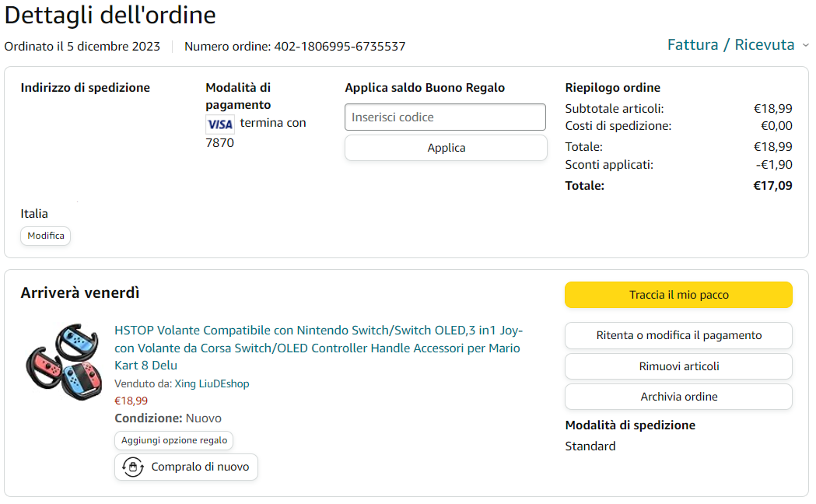This screenshot has width=816, height=504.
Task: Track package with Traccia il mio pacco
Action: (678, 295)
